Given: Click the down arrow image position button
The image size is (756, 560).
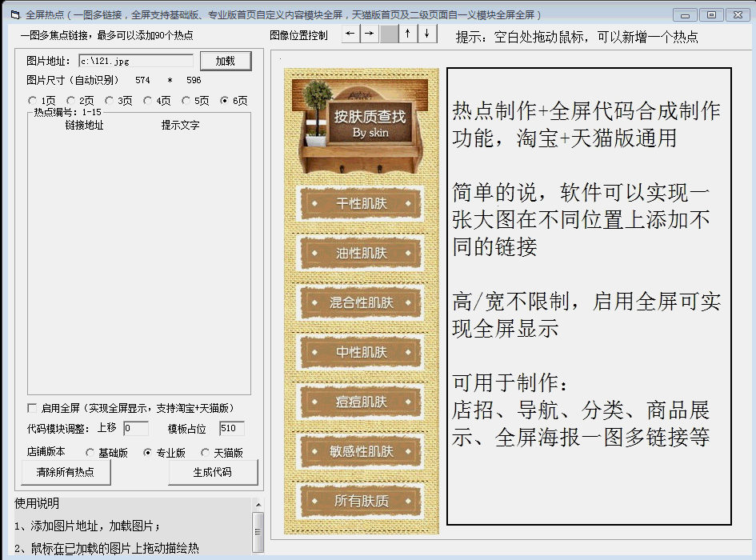Looking at the screenshot, I should click(x=428, y=34).
